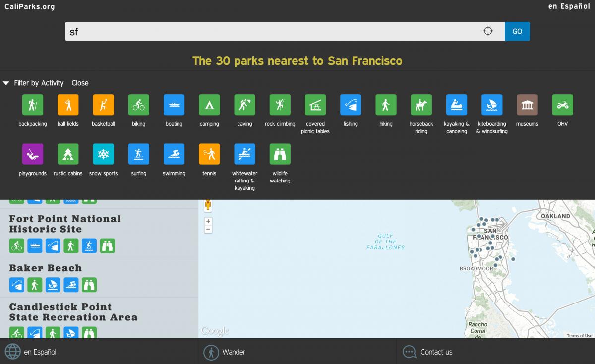The height and width of the screenshot is (364, 595).
Task: Click the blue GO search button
Action: coord(517,31)
